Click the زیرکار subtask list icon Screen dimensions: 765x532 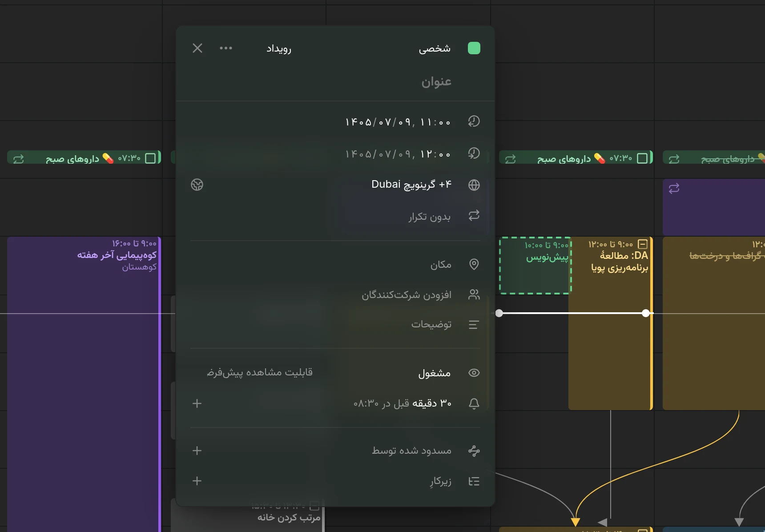(474, 481)
